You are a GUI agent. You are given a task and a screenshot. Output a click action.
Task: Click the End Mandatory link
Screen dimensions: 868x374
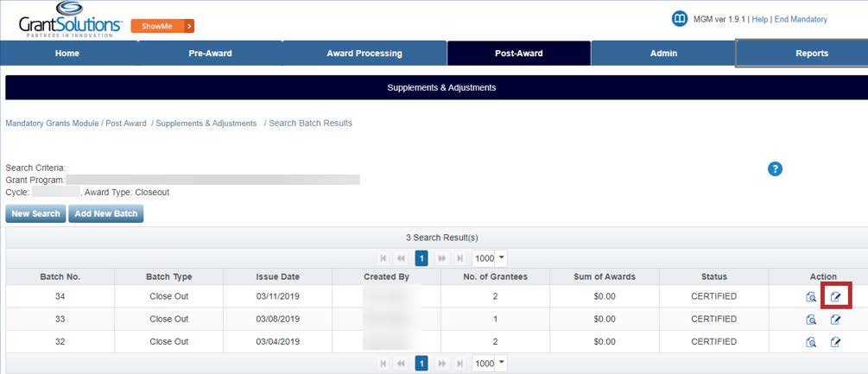point(801,19)
